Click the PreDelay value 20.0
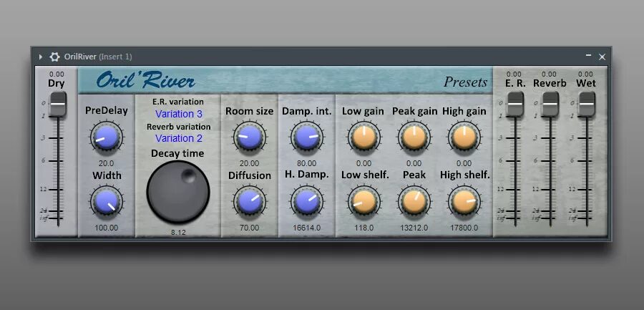This screenshot has width=644, height=310. [x=107, y=163]
